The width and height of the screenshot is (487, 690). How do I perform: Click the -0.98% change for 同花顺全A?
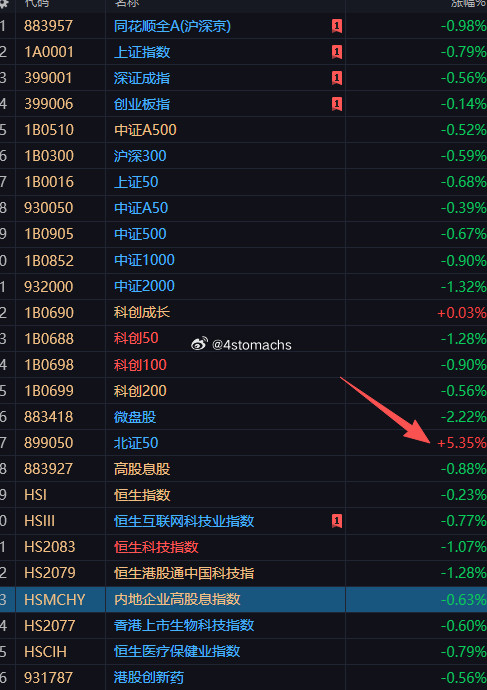(x=463, y=26)
